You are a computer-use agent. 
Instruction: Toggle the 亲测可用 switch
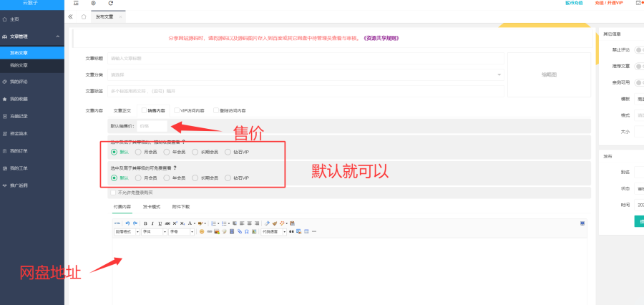(639, 82)
